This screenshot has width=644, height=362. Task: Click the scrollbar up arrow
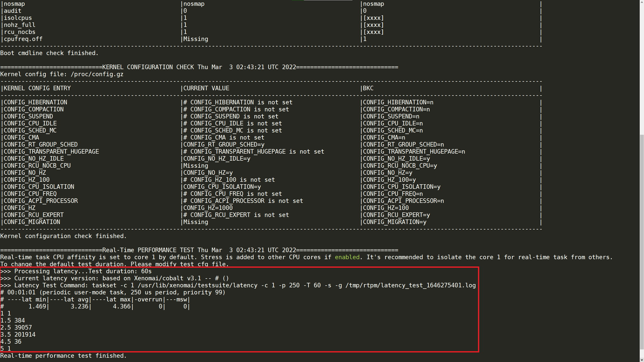(x=642, y=2)
